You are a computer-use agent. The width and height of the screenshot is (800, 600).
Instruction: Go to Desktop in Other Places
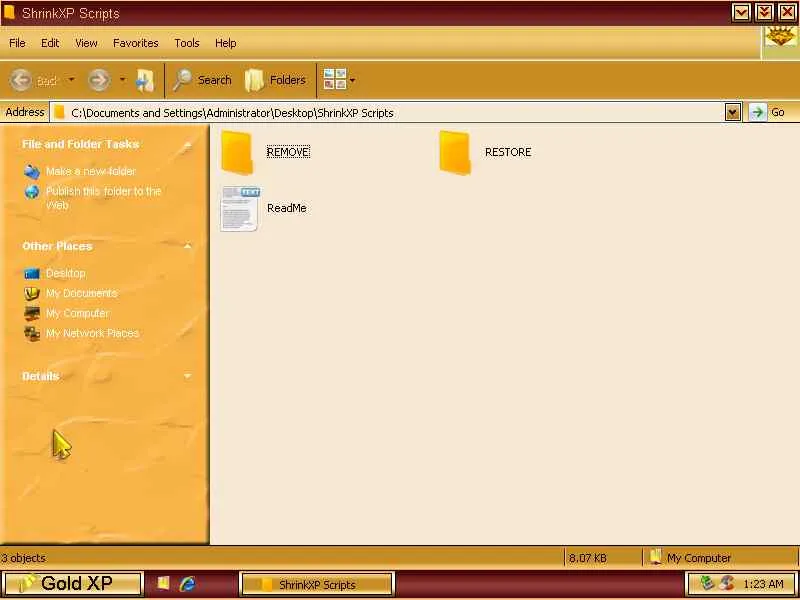point(66,273)
